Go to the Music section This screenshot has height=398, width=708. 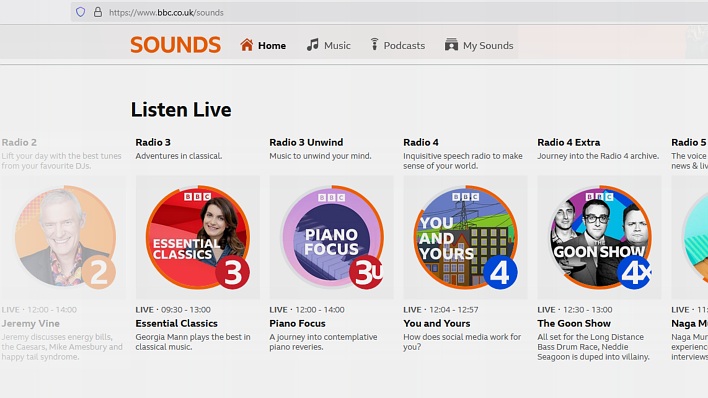[337, 46]
